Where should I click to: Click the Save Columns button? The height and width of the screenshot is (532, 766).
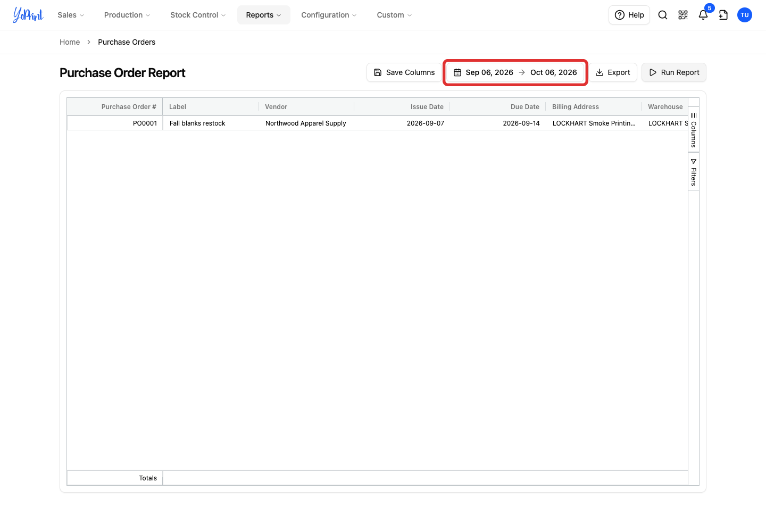[x=404, y=72]
